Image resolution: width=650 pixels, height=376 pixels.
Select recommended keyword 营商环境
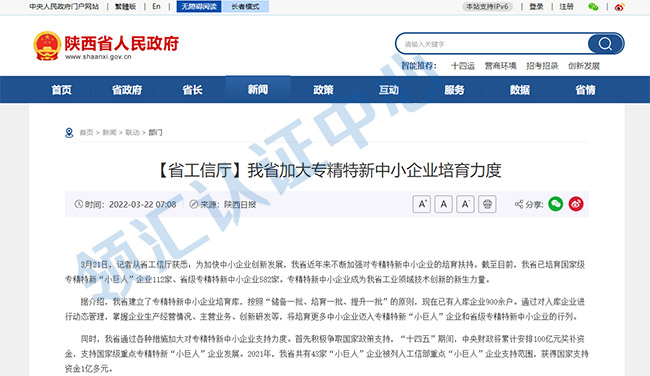pyautogui.click(x=500, y=65)
